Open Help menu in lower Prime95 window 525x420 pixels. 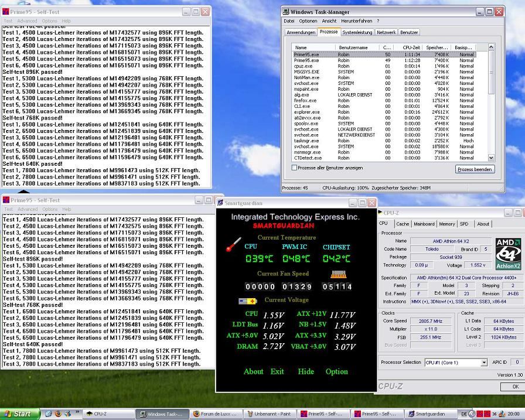pyautogui.click(x=67, y=209)
